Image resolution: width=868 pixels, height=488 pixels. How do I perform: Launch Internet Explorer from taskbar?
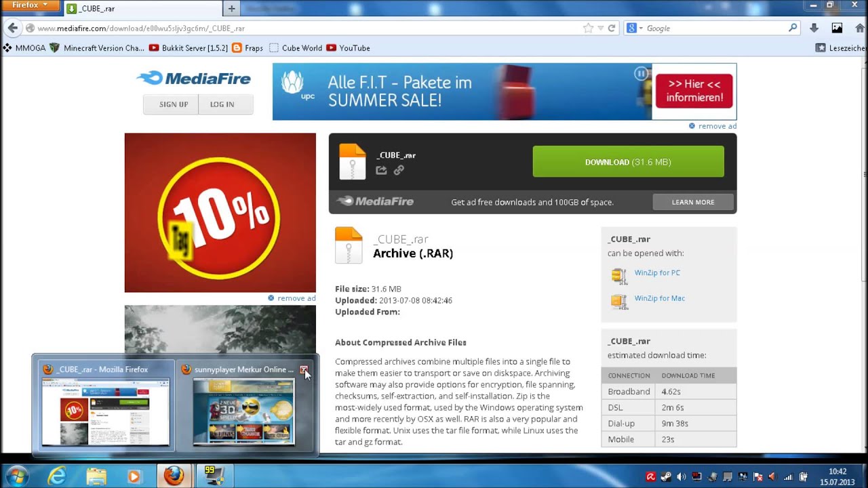pos(56,476)
